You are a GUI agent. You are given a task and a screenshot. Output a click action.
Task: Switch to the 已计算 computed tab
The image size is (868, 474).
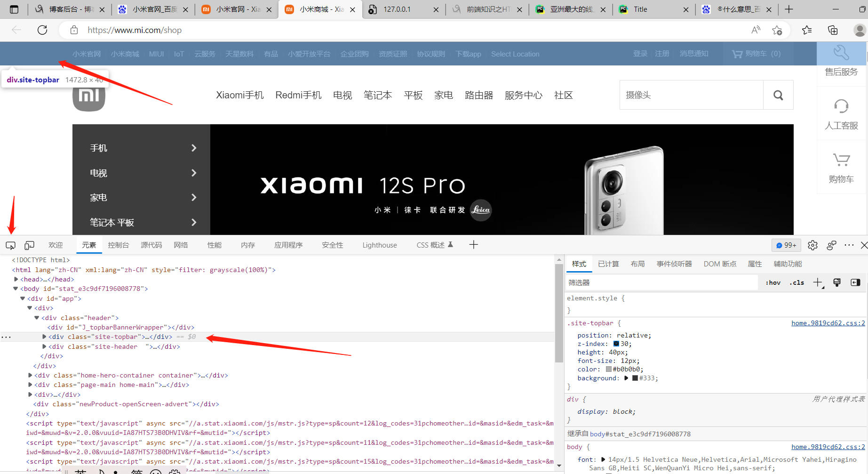click(608, 264)
